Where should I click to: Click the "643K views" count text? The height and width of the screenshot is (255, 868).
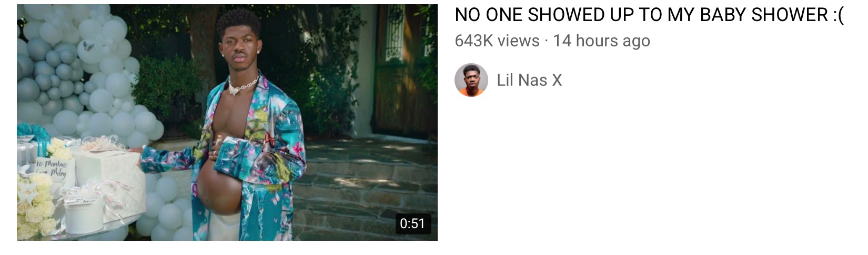pos(497,41)
